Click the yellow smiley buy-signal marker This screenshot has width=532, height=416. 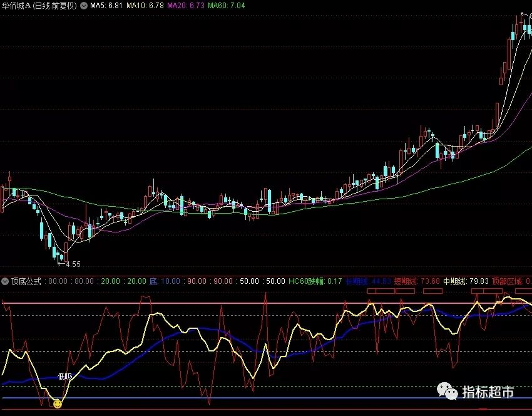tap(58, 403)
